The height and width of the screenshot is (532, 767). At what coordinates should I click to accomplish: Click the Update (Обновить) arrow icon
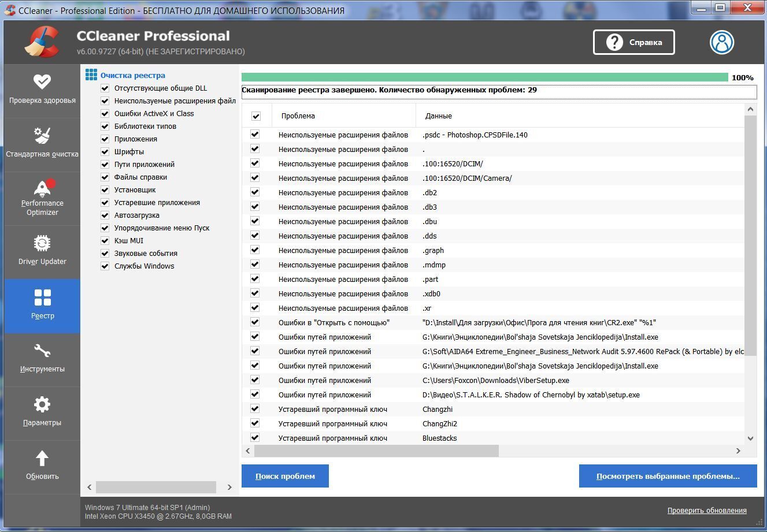[42, 459]
